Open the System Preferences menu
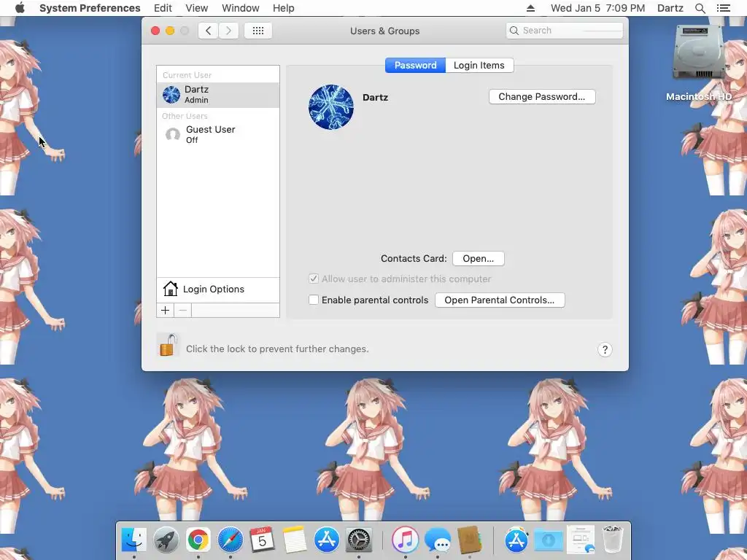Viewport: 747px width, 560px height. point(90,8)
